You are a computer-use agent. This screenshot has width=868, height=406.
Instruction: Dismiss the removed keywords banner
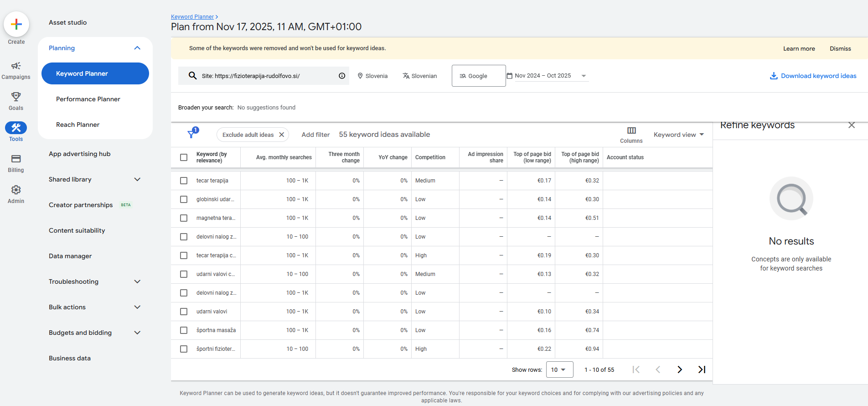[840, 48]
